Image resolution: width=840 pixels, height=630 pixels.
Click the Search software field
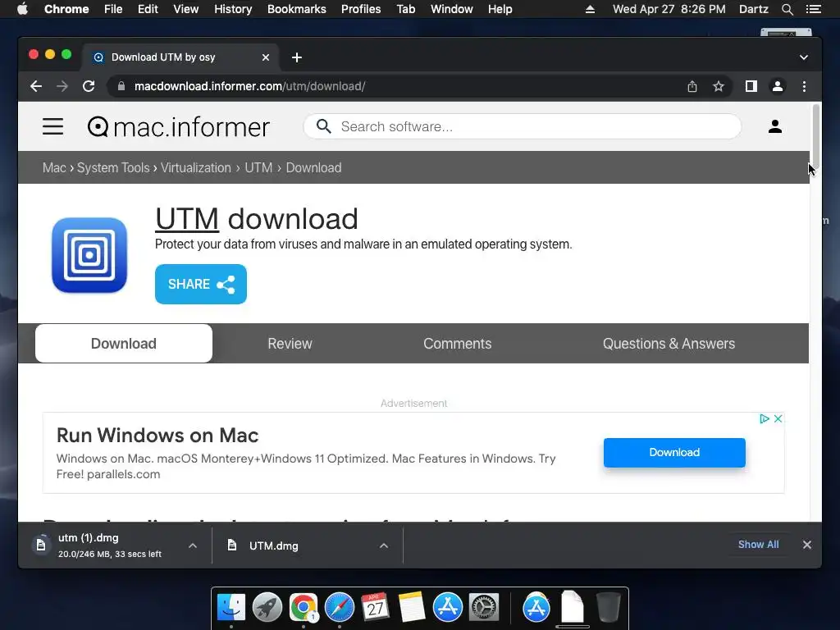[x=523, y=126]
